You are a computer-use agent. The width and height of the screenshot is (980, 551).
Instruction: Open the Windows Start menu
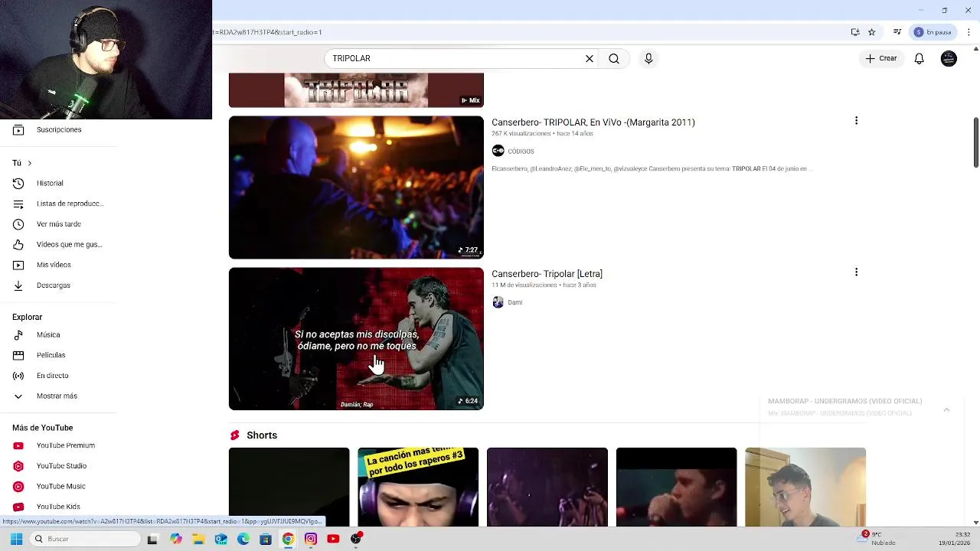tap(16, 539)
